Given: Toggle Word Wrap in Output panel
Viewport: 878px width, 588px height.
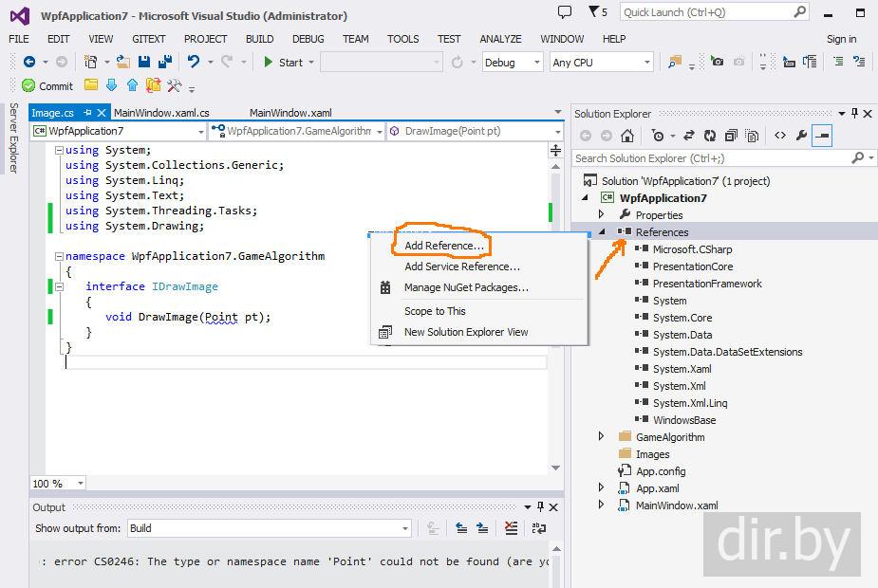Looking at the screenshot, I should 538,528.
